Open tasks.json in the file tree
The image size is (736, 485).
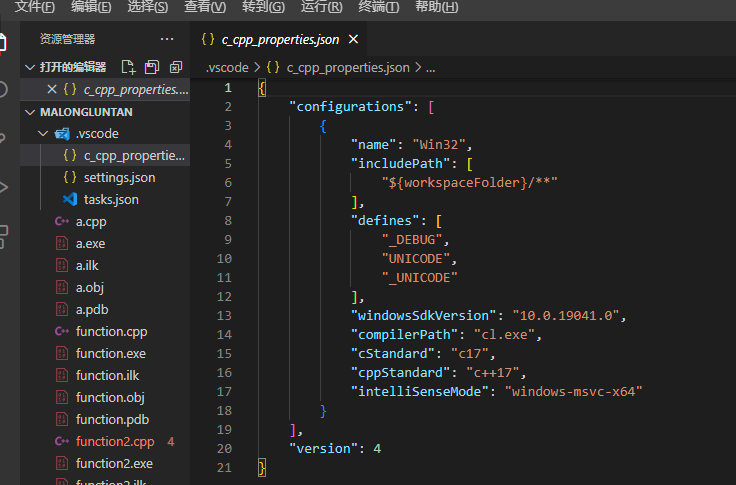[105, 200]
